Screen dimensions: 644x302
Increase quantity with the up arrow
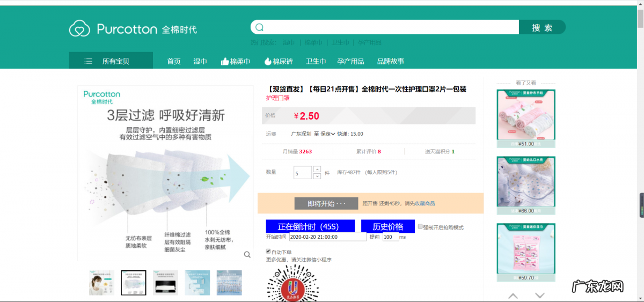317,169
